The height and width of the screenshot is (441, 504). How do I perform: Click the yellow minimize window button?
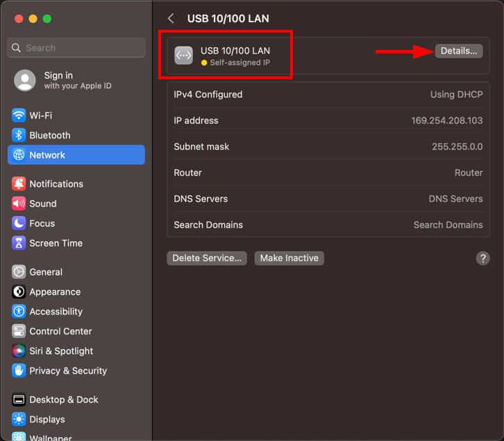pos(33,19)
